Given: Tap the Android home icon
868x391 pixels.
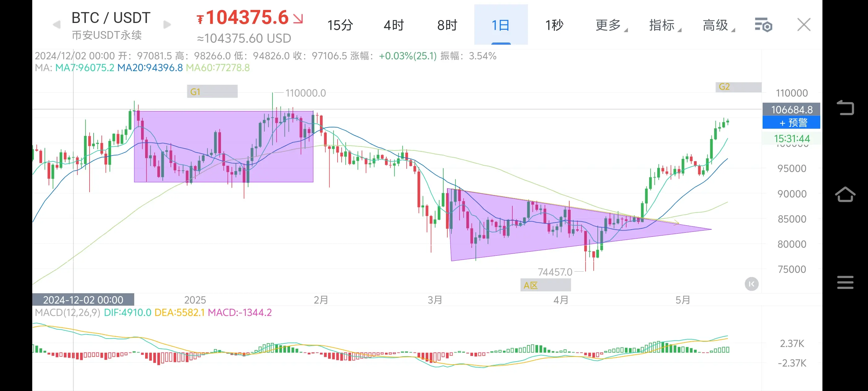Looking at the screenshot, I should pyautogui.click(x=845, y=194).
